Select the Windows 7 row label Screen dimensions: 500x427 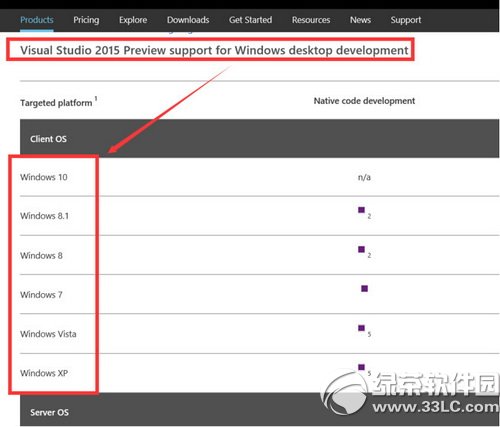point(41,295)
